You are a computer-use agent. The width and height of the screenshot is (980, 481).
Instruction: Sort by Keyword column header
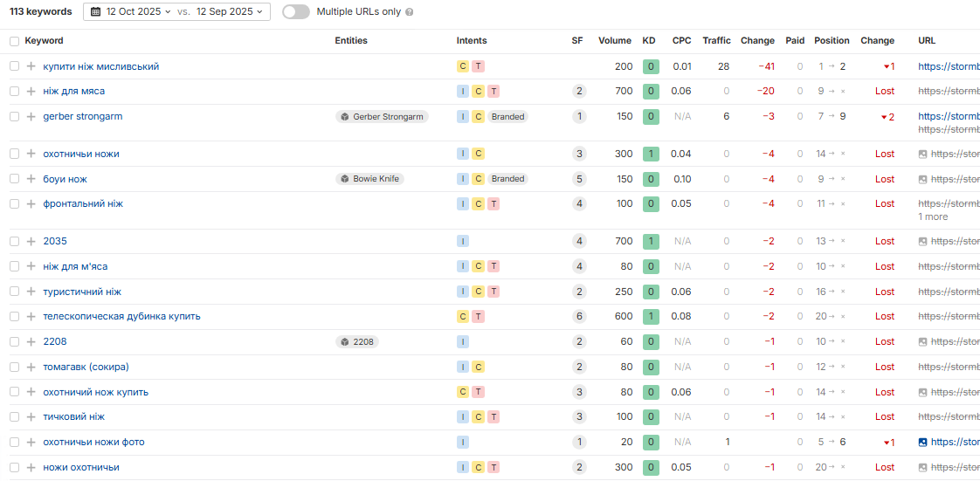(44, 41)
